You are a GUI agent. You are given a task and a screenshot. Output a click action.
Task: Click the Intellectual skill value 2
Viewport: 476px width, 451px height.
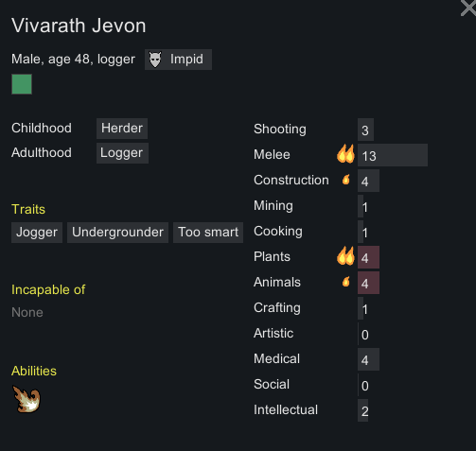point(363,410)
